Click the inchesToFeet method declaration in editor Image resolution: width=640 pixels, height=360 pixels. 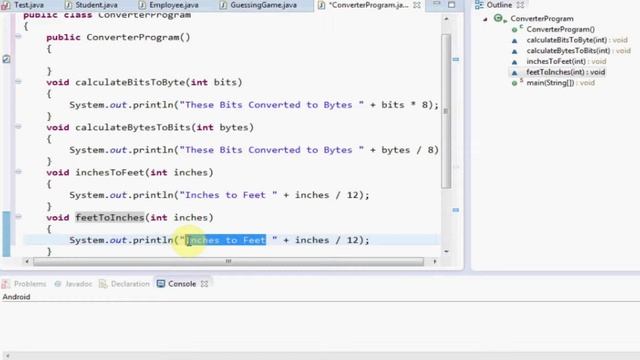pos(130,172)
